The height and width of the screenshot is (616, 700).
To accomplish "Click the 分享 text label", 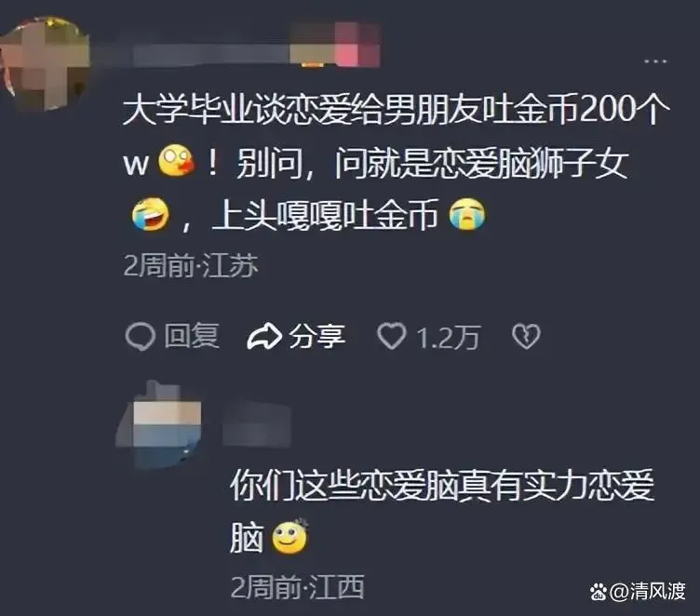I will [x=317, y=336].
